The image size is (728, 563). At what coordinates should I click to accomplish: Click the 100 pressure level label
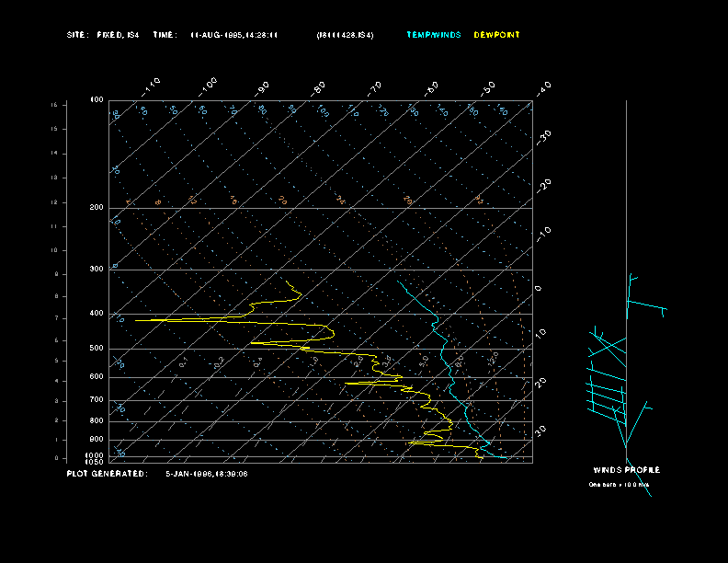coord(97,99)
